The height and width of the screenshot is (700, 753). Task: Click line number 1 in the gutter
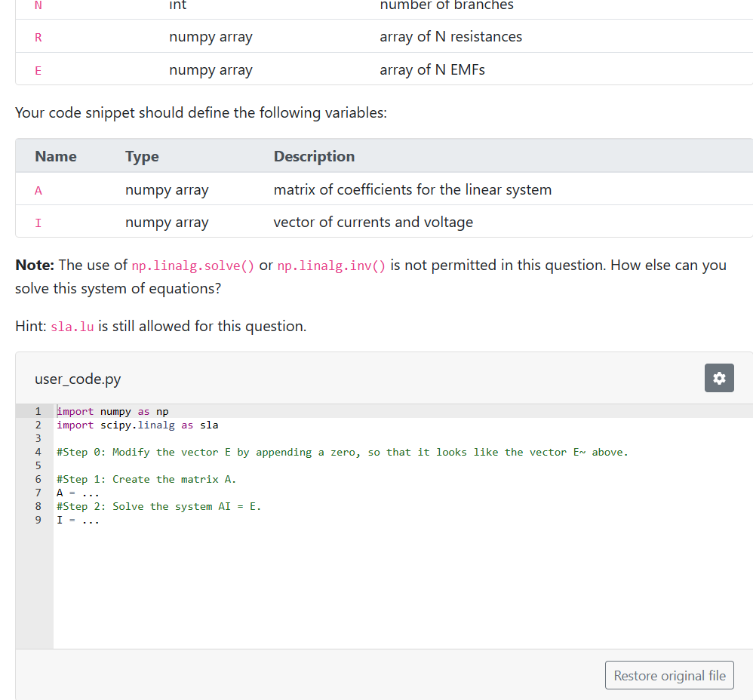[x=37, y=411]
